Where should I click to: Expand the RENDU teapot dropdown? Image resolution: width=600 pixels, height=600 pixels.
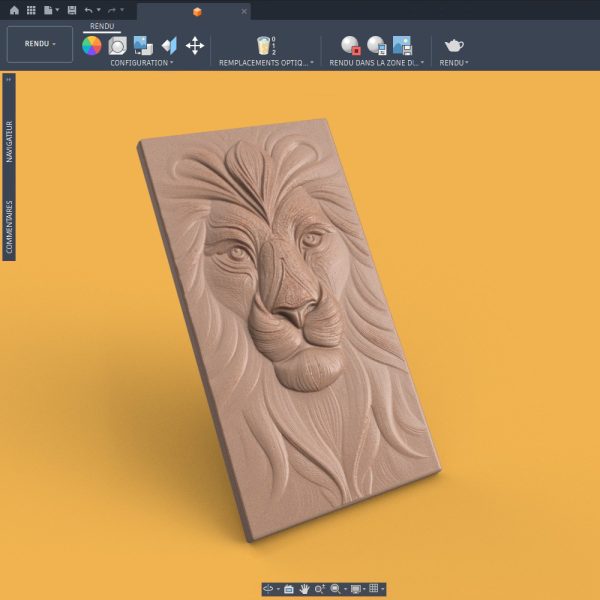click(454, 63)
